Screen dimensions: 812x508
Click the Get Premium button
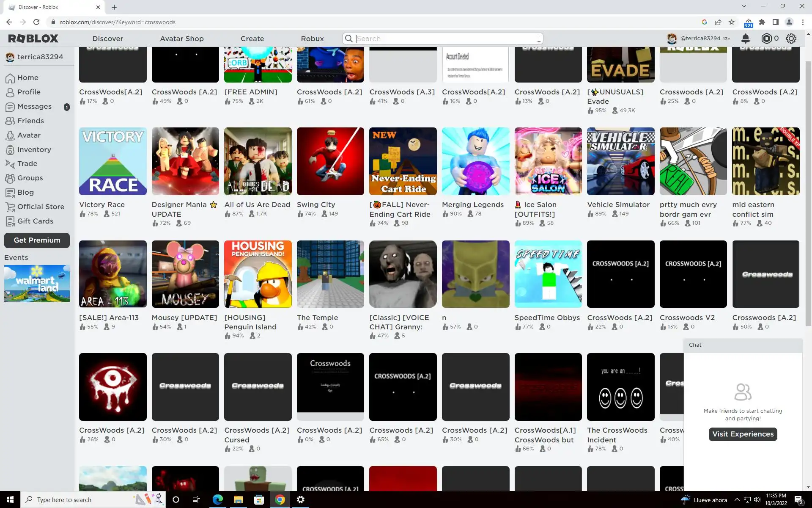coord(37,240)
